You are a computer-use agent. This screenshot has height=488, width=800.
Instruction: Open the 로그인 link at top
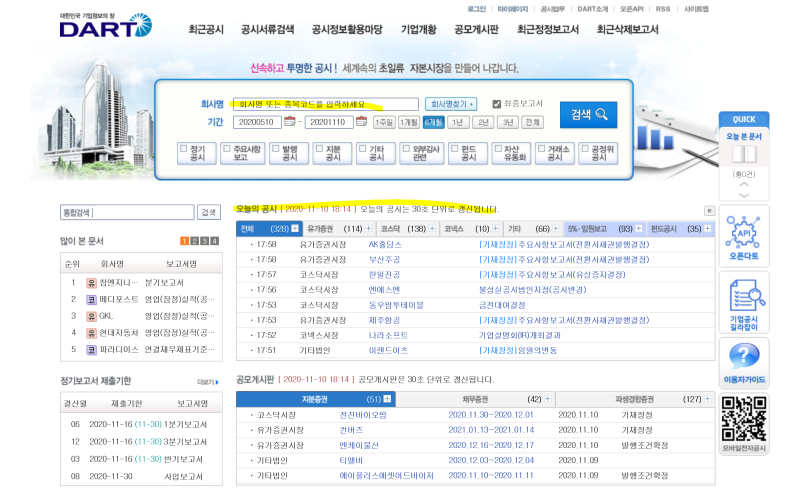pos(477,9)
